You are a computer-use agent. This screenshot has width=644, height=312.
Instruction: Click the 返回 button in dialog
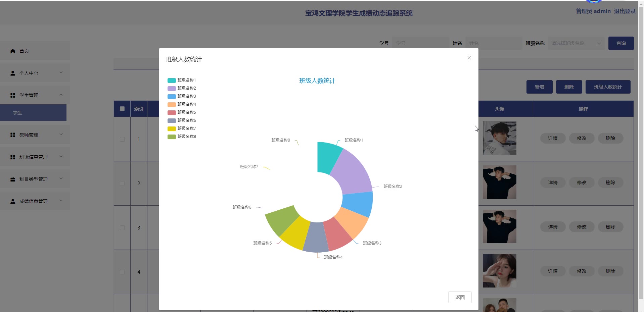460,297
